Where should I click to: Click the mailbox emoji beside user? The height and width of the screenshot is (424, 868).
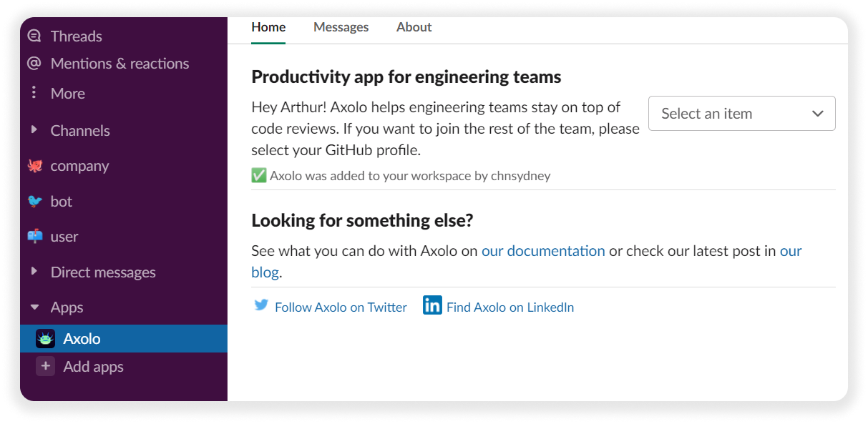[x=35, y=237]
